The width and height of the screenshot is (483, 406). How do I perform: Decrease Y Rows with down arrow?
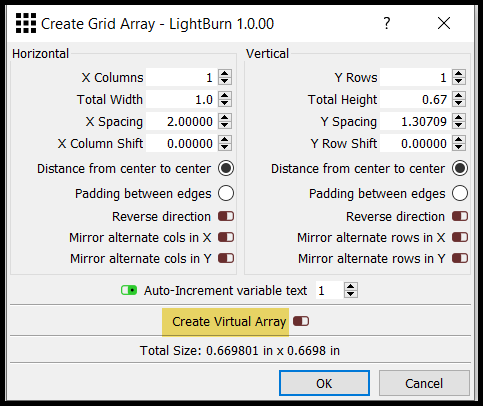click(459, 81)
